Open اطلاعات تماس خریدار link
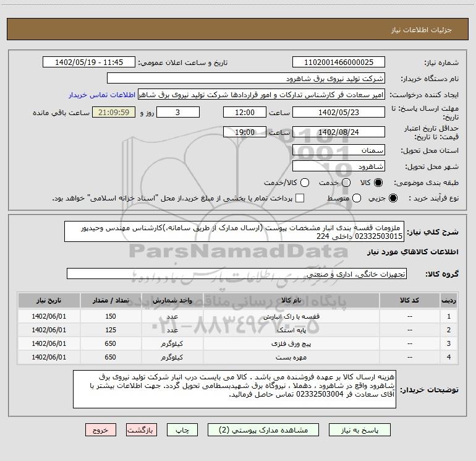 pos(102,95)
